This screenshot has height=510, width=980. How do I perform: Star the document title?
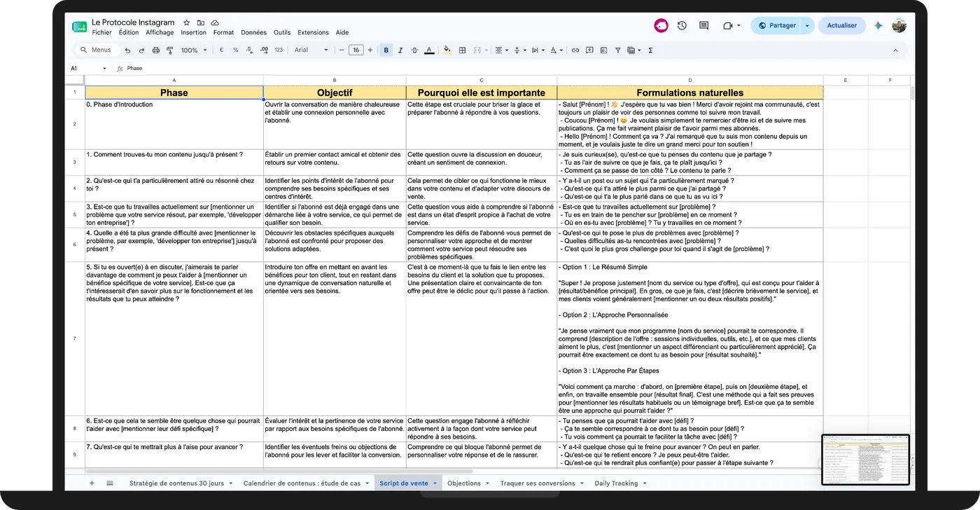pos(186,23)
